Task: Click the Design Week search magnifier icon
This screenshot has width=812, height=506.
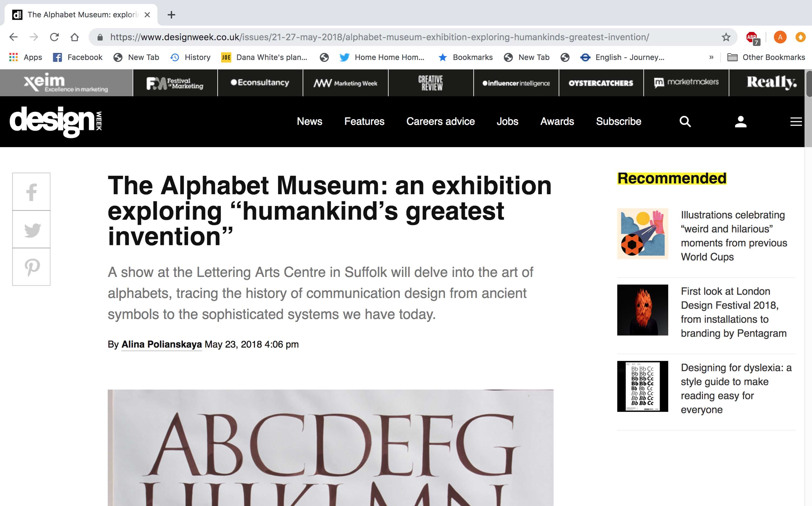Action: [685, 121]
